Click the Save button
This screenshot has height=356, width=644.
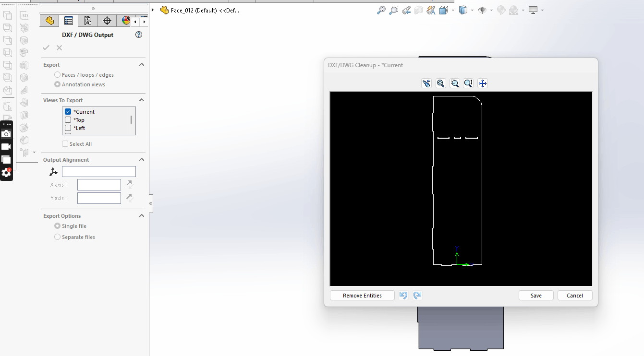(536, 296)
